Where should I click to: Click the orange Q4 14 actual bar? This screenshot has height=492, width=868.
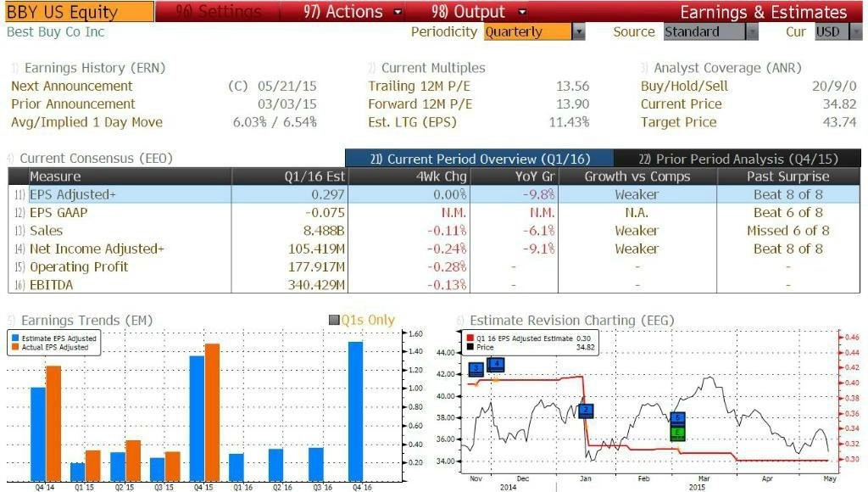(53, 423)
